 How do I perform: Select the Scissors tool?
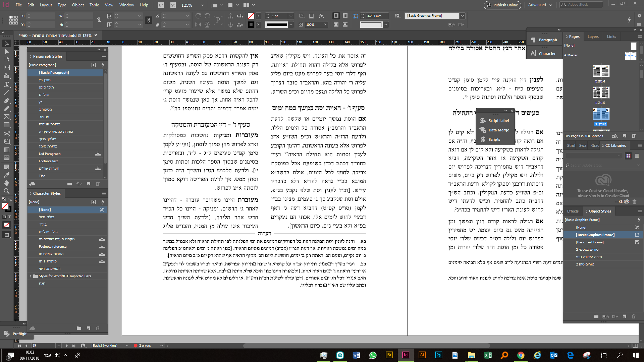(x=6, y=133)
